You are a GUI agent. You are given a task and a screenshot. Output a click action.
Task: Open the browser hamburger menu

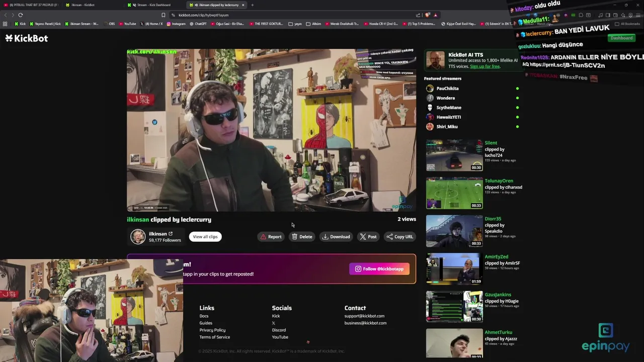point(638,15)
